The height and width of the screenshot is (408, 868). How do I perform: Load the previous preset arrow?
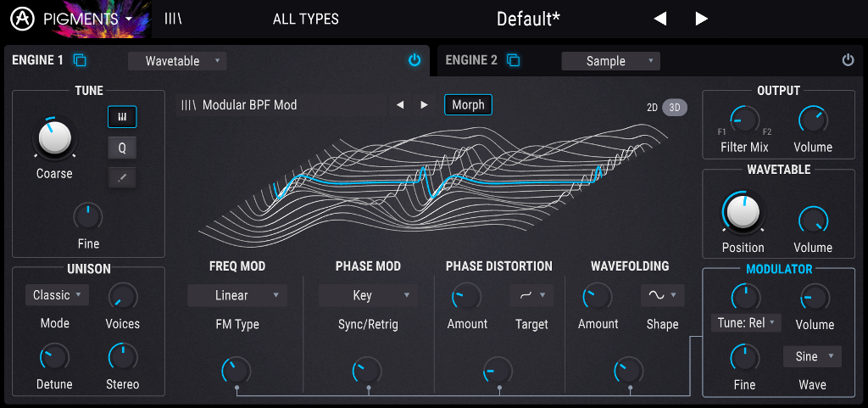pos(659,19)
